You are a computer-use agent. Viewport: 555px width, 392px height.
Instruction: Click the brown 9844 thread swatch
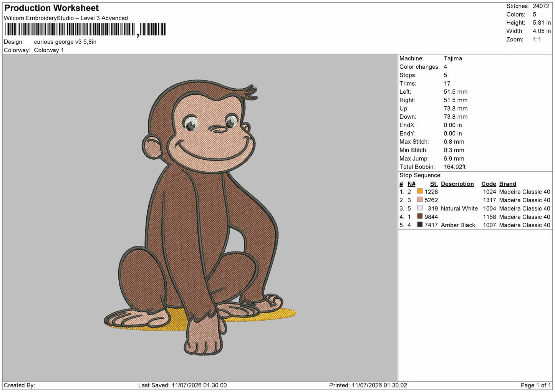click(420, 217)
